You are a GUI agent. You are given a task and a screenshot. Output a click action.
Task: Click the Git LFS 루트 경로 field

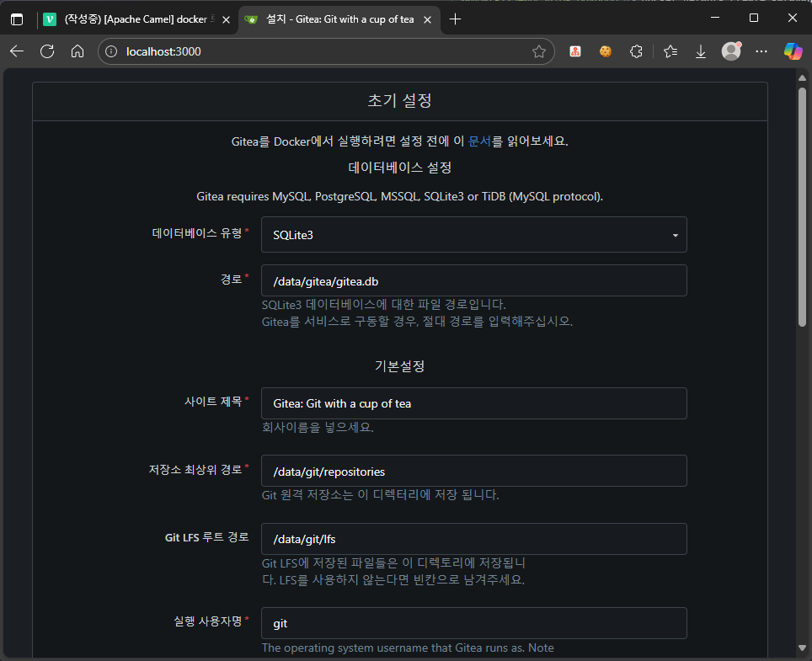(474, 539)
